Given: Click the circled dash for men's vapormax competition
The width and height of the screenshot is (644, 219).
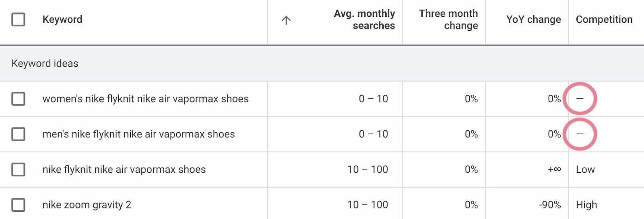Looking at the screenshot, I should tap(580, 134).
